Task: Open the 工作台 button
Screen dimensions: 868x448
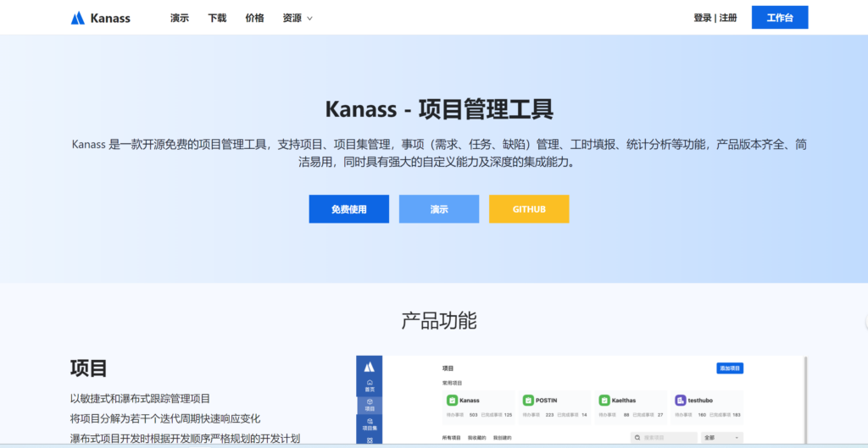Action: point(780,18)
